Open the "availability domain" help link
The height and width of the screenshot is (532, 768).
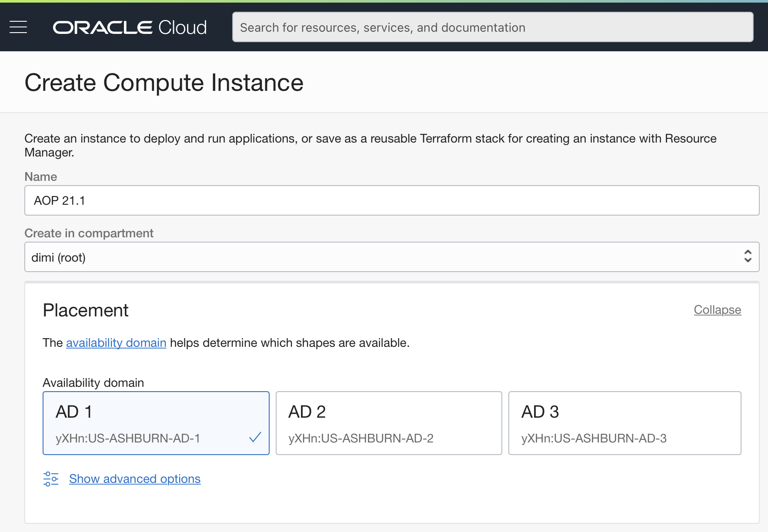[x=116, y=343]
